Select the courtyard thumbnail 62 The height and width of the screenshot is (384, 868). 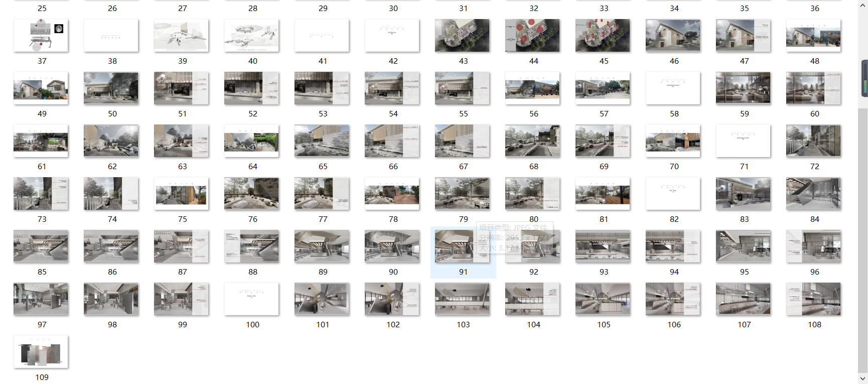tap(111, 141)
